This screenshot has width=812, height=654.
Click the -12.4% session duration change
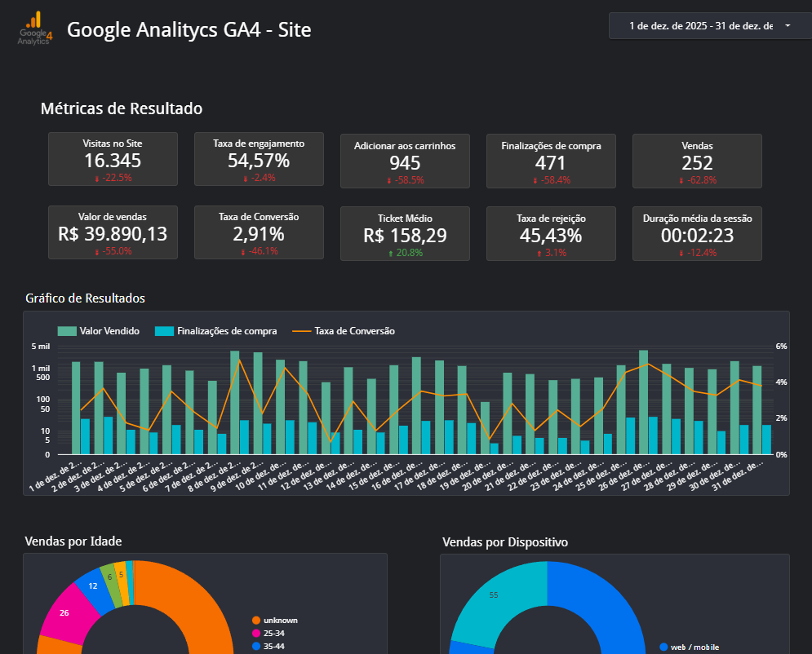click(698, 253)
